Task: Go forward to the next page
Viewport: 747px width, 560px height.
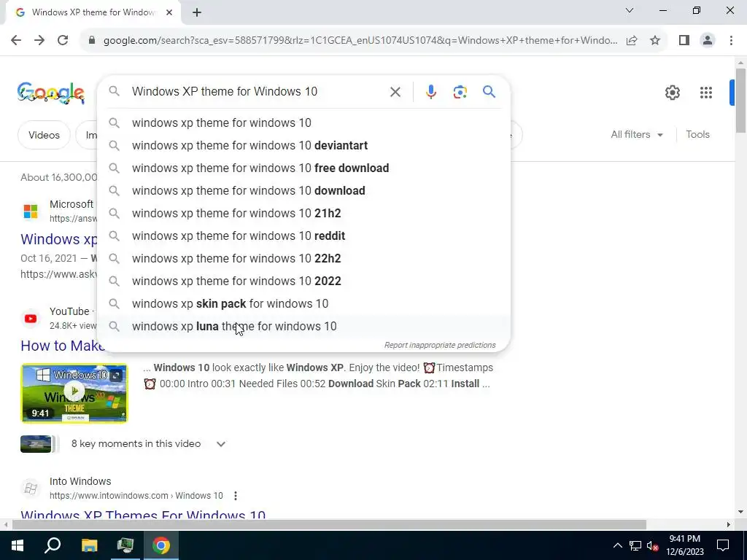Action: coord(39,40)
